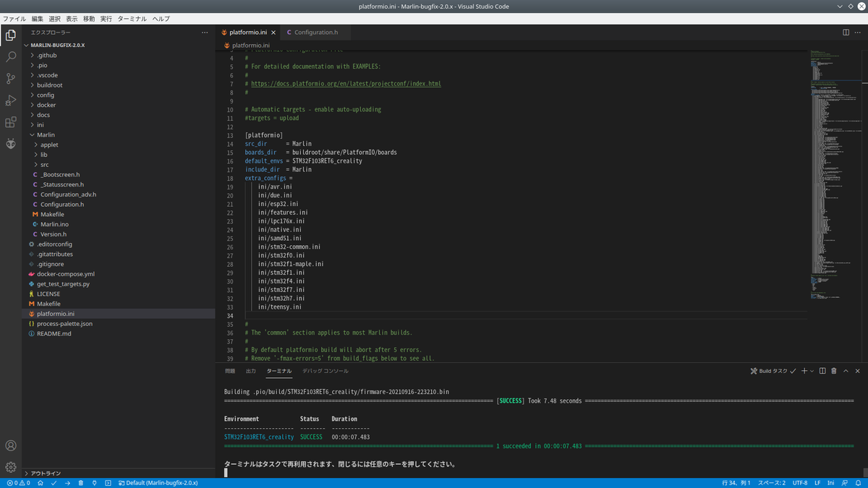Open the Run and Debug view
The height and width of the screenshot is (488, 868).
(11, 100)
